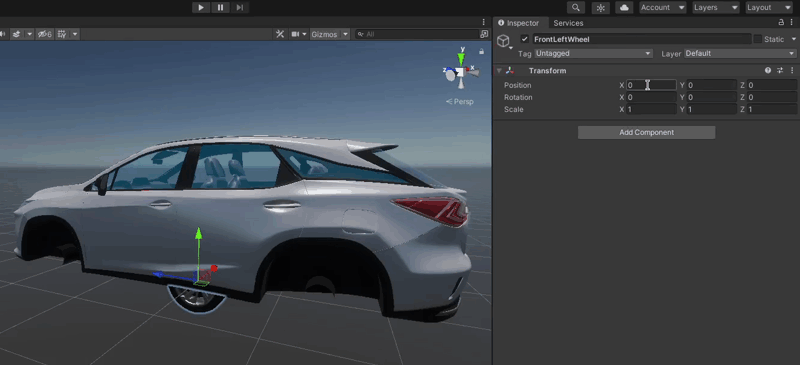
Task: Open Transform component help icon
Action: (x=768, y=70)
